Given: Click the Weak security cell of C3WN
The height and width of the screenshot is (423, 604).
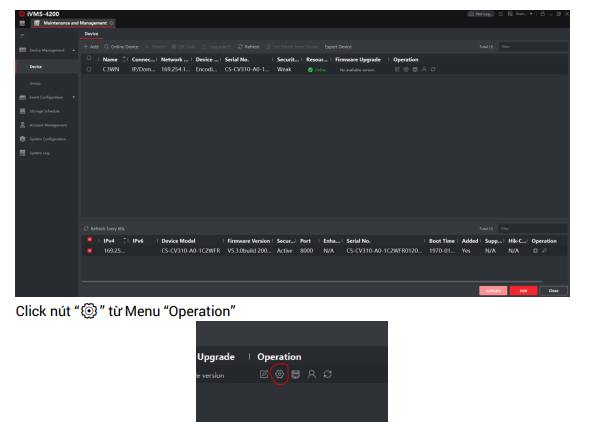Looking at the screenshot, I should 284,69.
